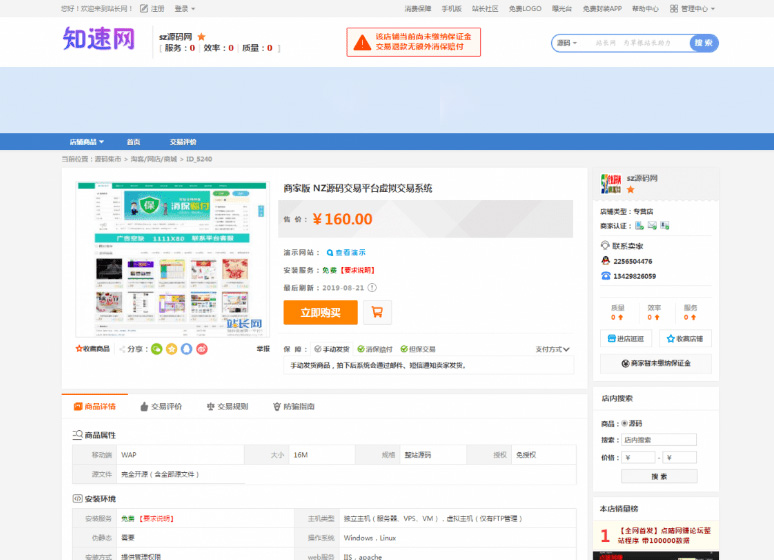
Task: Open the 源码集市 breadcrumb link
Action: [108, 159]
